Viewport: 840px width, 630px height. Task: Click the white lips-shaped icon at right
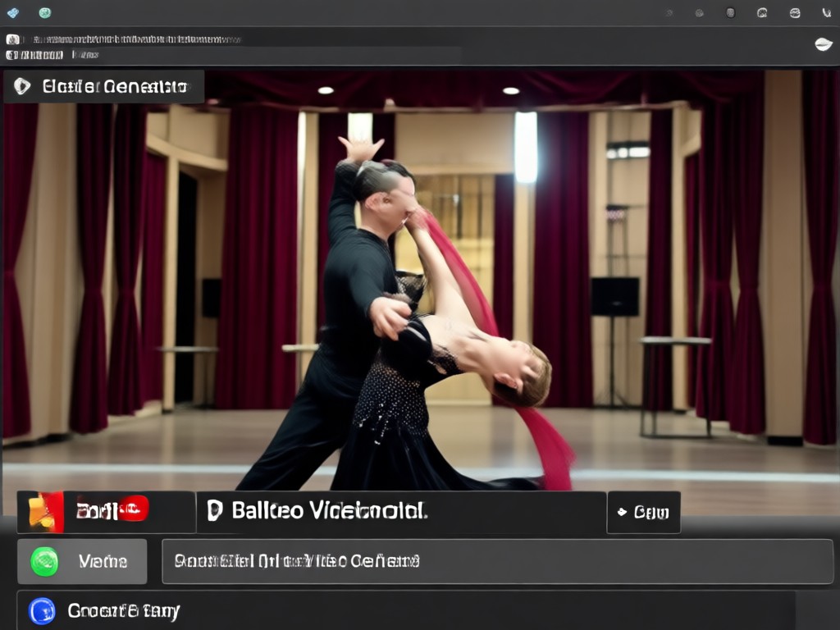(x=824, y=44)
